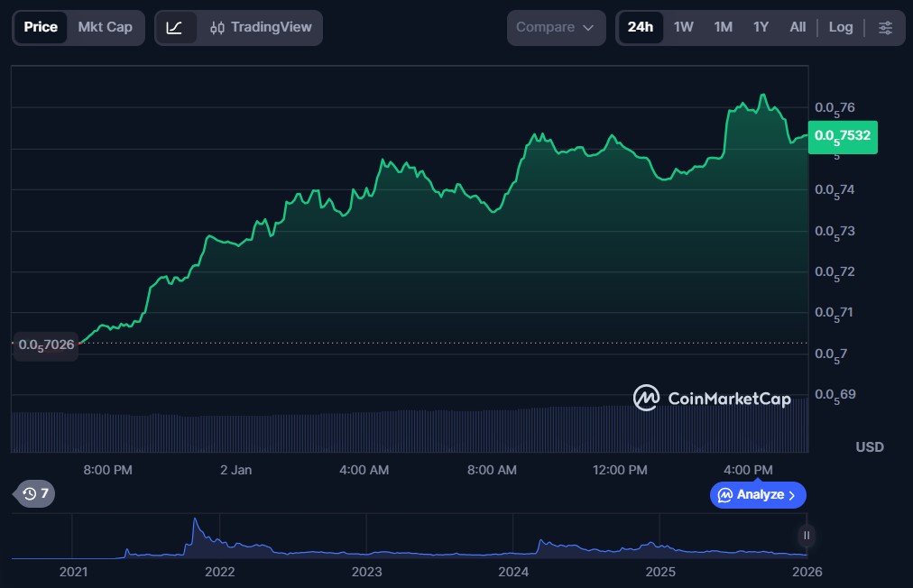This screenshot has width=913, height=588.
Task: Select the 24h time range
Action: click(640, 27)
